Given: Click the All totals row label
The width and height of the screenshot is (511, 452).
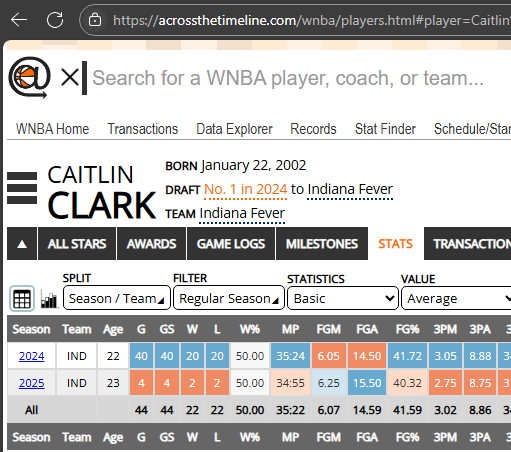Looking at the screenshot, I should pyautogui.click(x=31, y=410).
